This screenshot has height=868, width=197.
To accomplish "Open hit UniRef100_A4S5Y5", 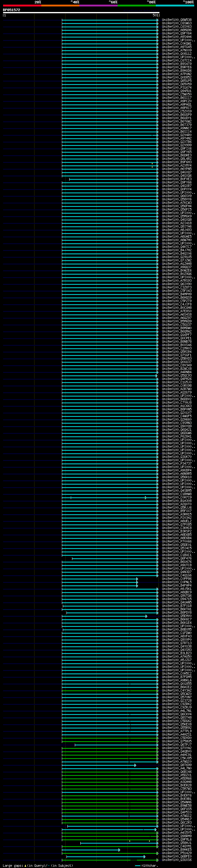I will click(176, 833).
